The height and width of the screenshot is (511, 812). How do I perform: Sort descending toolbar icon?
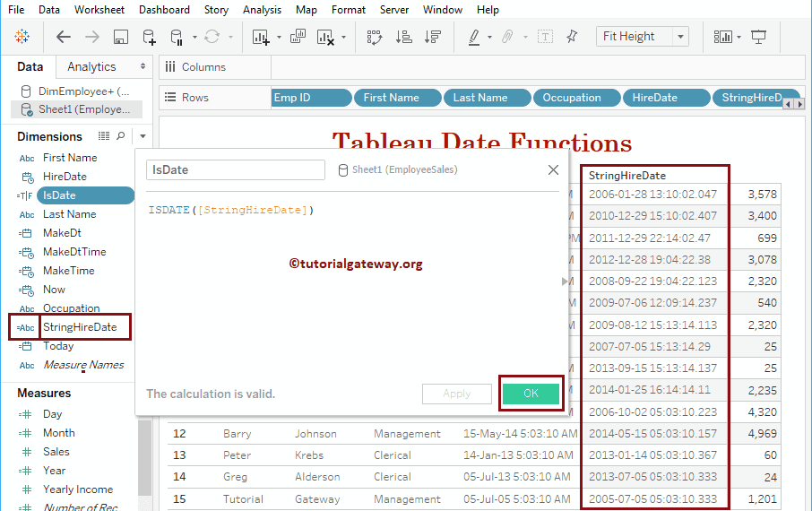pyautogui.click(x=432, y=36)
